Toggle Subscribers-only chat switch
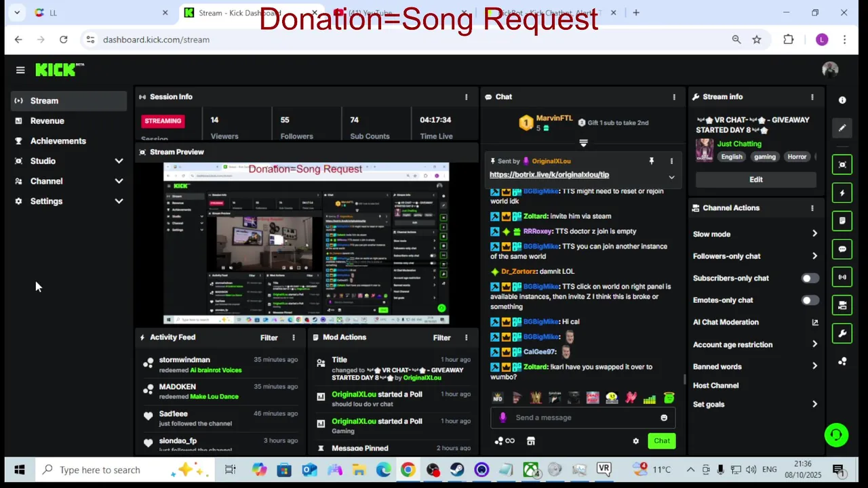Screen dimensions: 868x488 point(810,279)
